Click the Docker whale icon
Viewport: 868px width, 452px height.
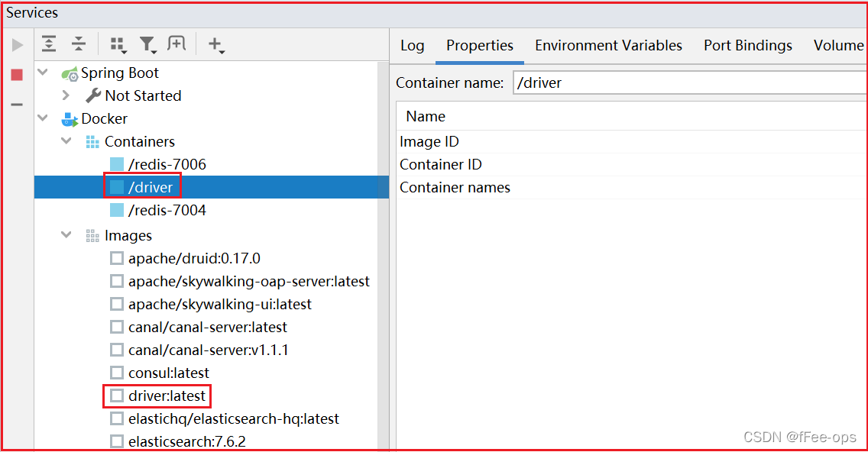click(x=70, y=119)
